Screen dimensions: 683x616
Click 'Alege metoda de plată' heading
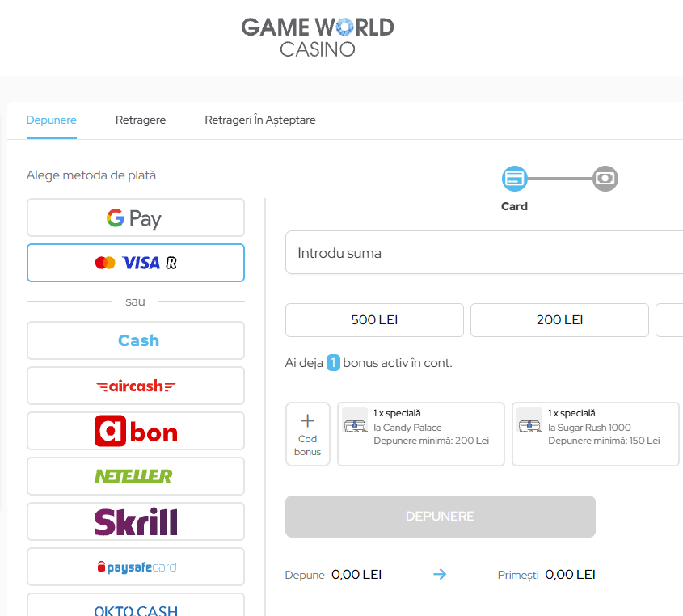click(x=91, y=175)
